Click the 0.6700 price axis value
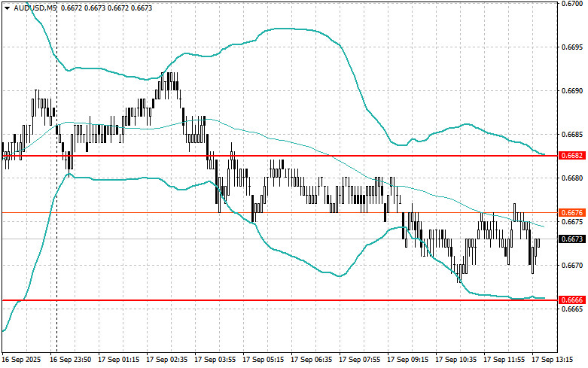This screenshot has width=588, height=368. pyautogui.click(x=572, y=3)
